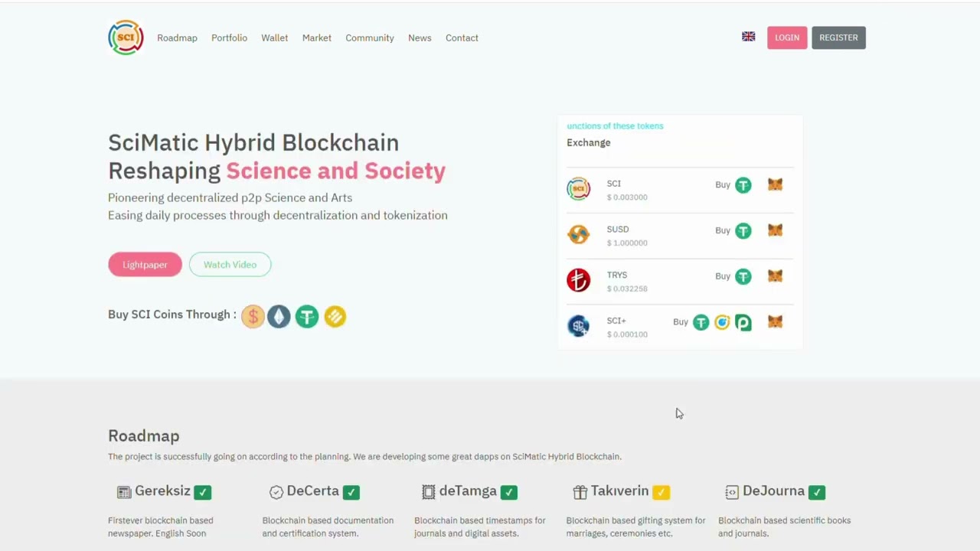Click the Buy label in TRYS row
Screen dimensions: 980x551
723,276
